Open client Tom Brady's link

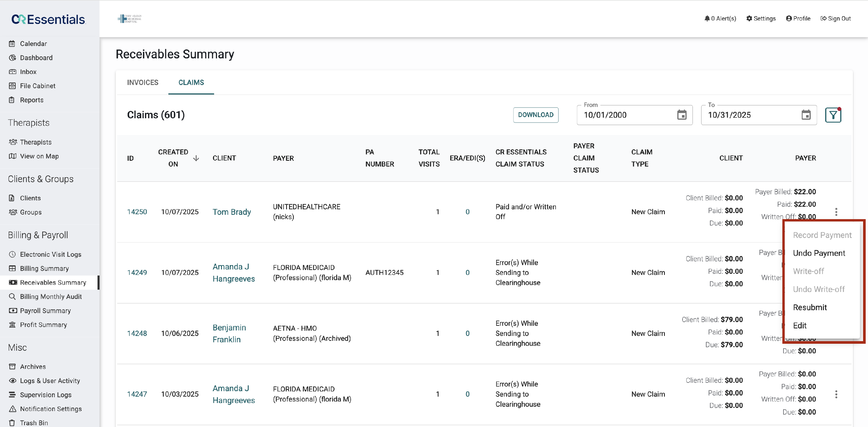click(x=231, y=212)
